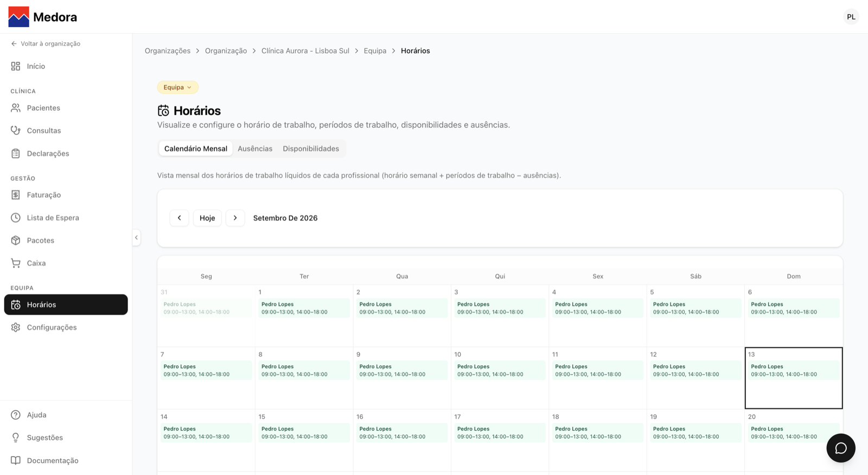The image size is (868, 475).
Task: Switch to the Disponibilidades tab
Action: coord(311,149)
